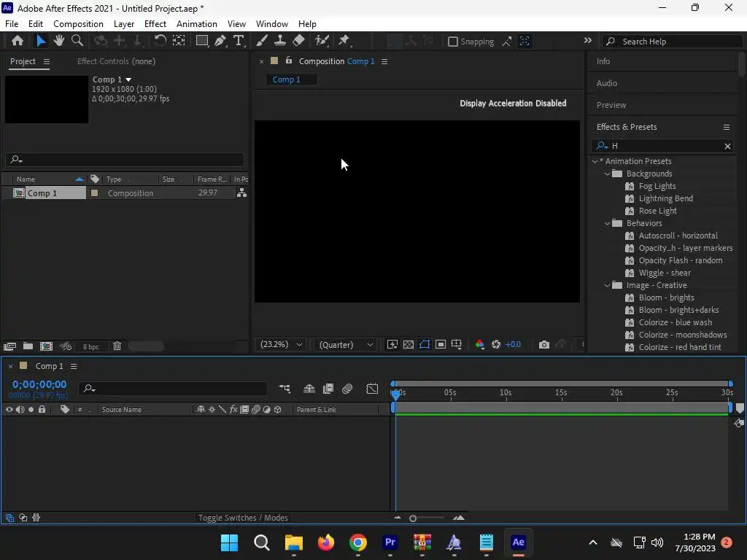The image size is (747, 560).
Task: Click the Search Help field
Action: coord(672,42)
